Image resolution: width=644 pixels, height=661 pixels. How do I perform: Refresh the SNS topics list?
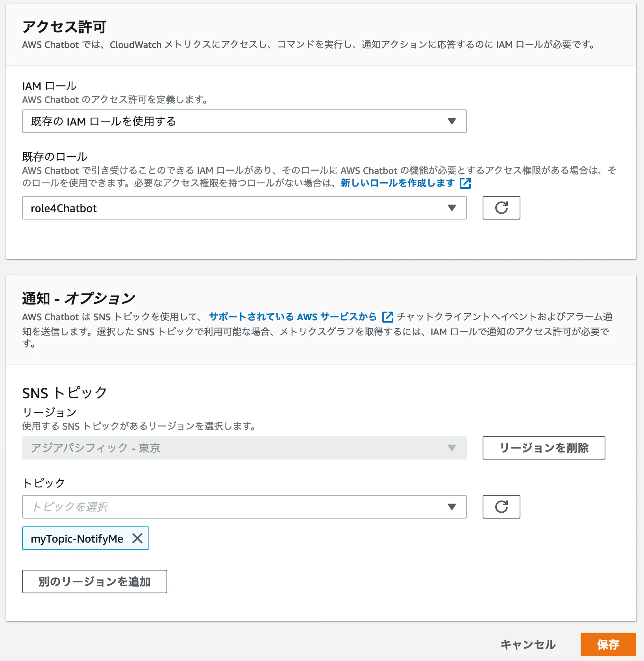501,507
